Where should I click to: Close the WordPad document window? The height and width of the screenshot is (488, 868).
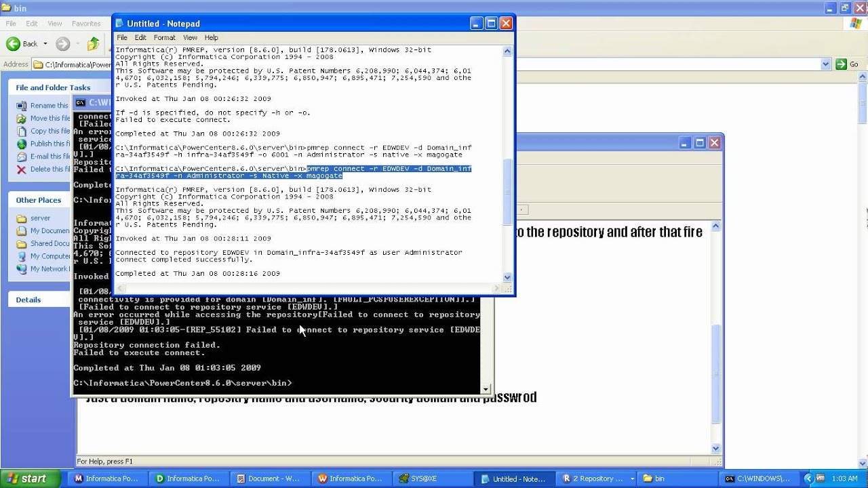click(x=714, y=143)
